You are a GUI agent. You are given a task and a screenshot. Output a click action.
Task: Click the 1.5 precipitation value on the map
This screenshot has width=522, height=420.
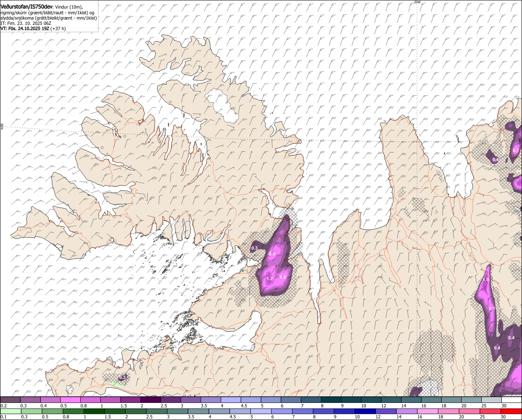(486, 280)
